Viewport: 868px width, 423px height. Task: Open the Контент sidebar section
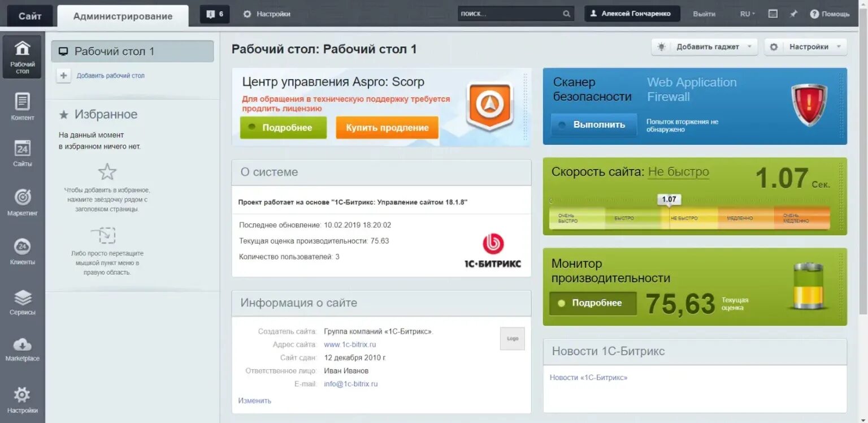(22, 107)
